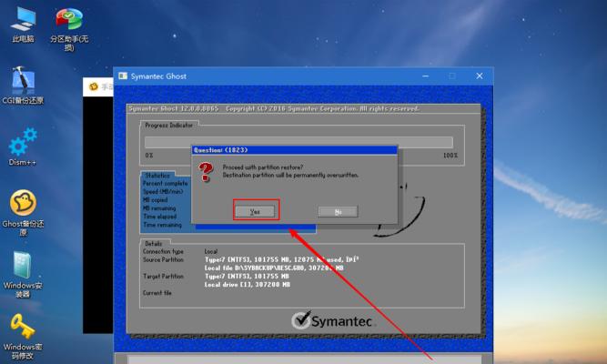
Task: Click the "Local" connection type value
Action: click(x=211, y=251)
